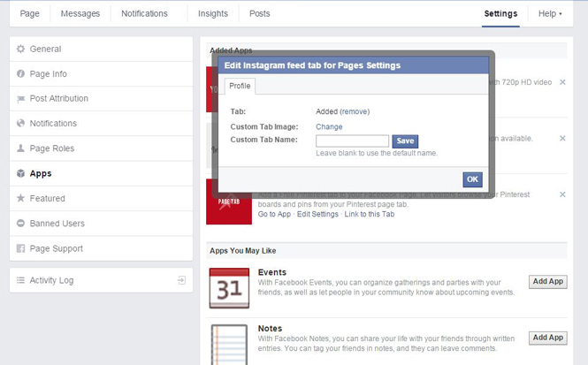
Task: Click the Page Roles person icon
Action: tap(20, 148)
